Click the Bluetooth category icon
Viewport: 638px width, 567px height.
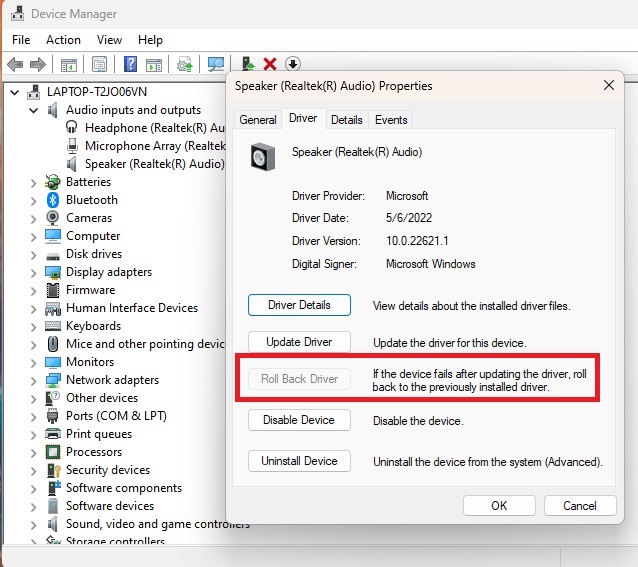pyautogui.click(x=52, y=200)
